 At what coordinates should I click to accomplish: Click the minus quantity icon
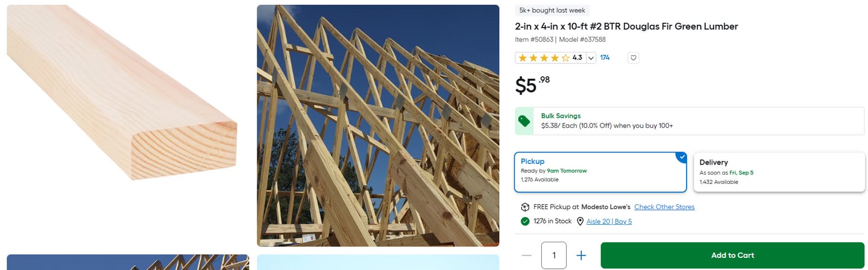click(x=526, y=256)
